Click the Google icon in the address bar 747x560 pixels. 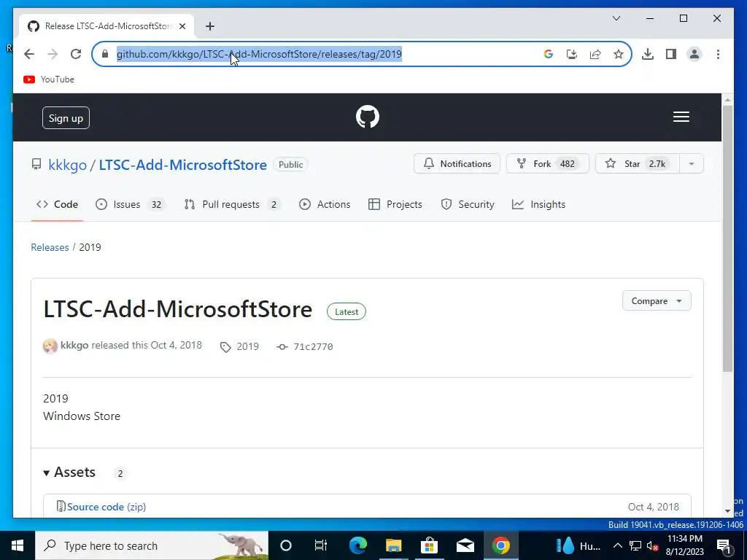[x=549, y=54]
